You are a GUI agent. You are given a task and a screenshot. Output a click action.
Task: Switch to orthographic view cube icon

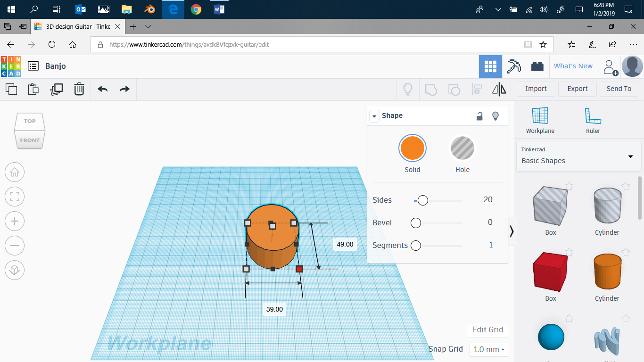click(15, 270)
